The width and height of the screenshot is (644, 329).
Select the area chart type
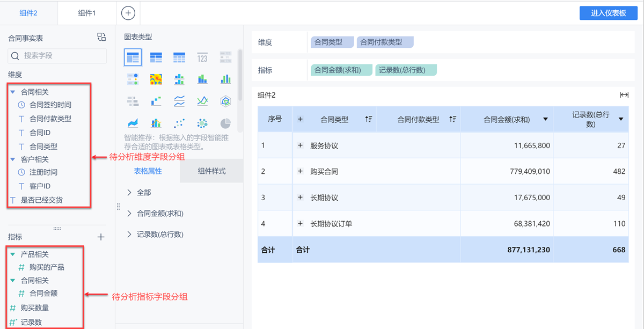click(133, 123)
